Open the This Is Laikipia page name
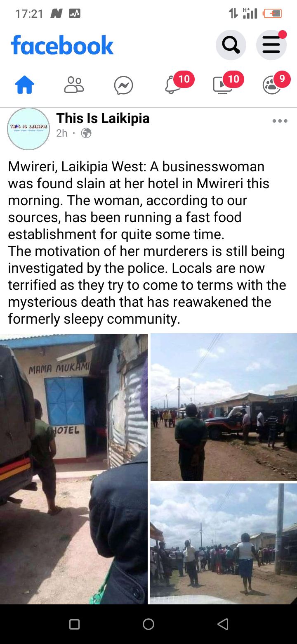The height and width of the screenshot is (644, 297). pos(103,118)
